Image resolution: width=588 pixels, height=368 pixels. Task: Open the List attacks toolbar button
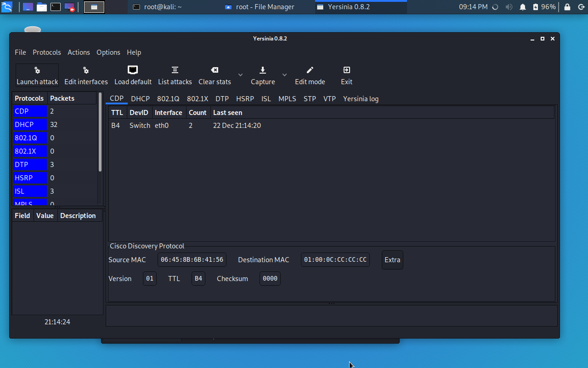175,75
